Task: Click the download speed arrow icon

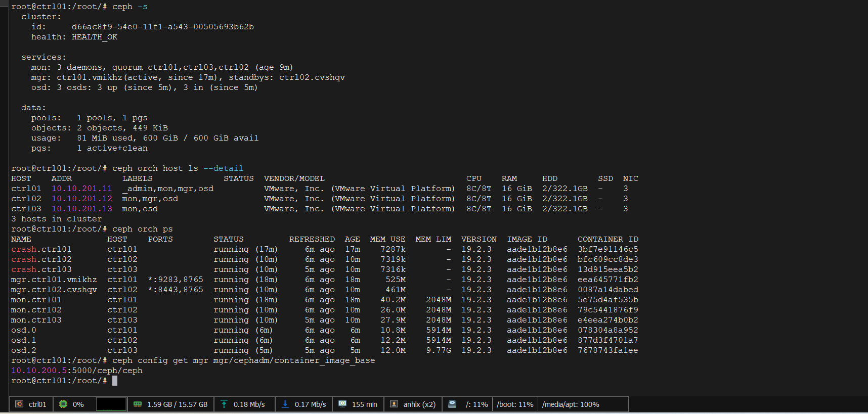Action: point(285,404)
